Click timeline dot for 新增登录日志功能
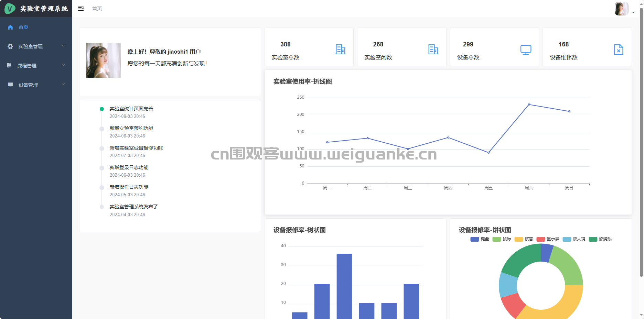 click(102, 168)
